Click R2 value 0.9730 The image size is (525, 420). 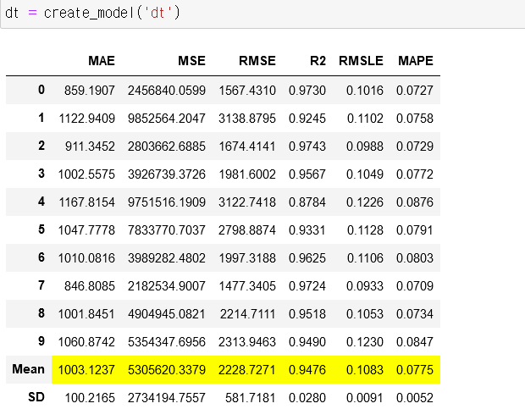[x=307, y=91]
